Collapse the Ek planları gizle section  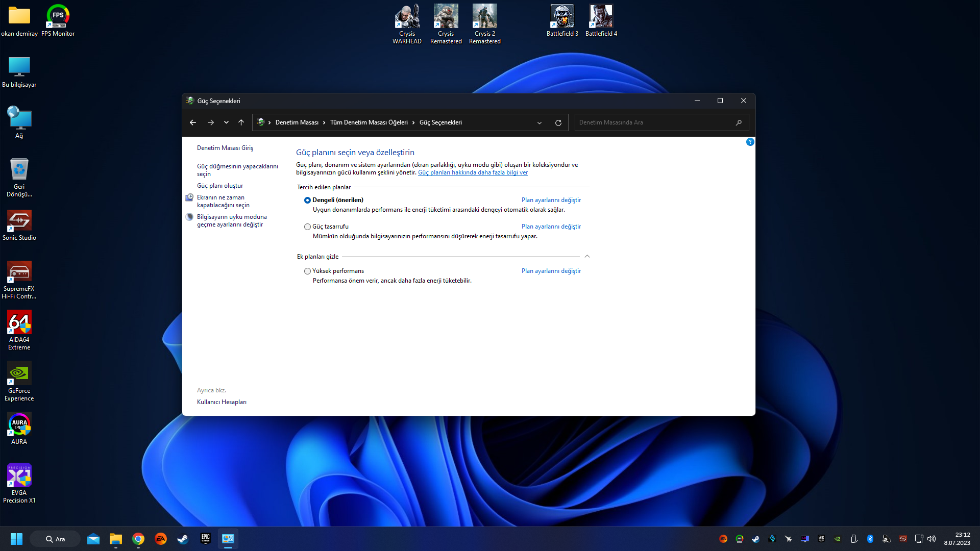(587, 257)
